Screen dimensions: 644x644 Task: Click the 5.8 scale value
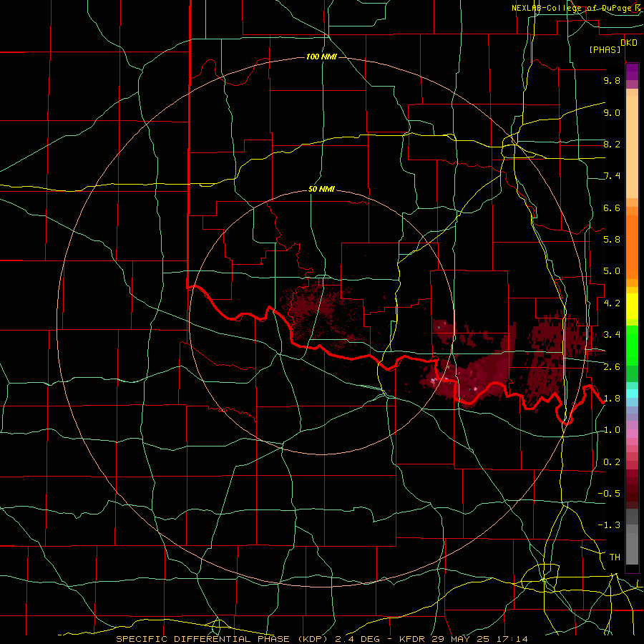click(612, 240)
